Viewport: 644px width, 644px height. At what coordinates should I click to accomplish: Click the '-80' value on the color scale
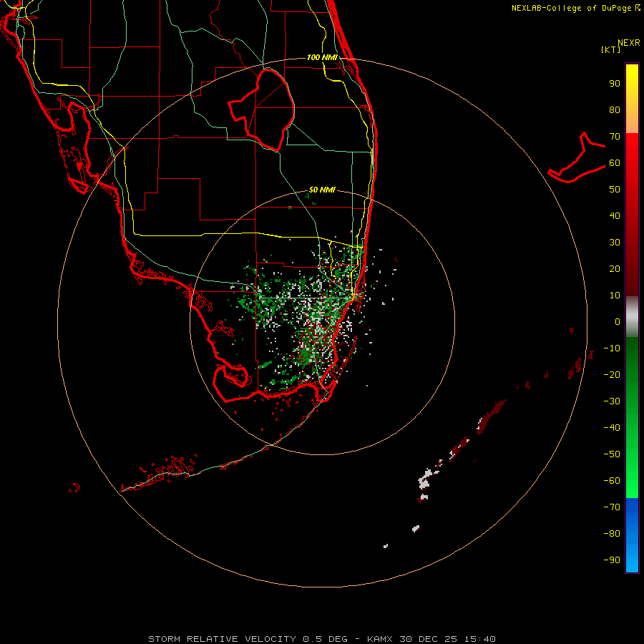click(x=612, y=534)
